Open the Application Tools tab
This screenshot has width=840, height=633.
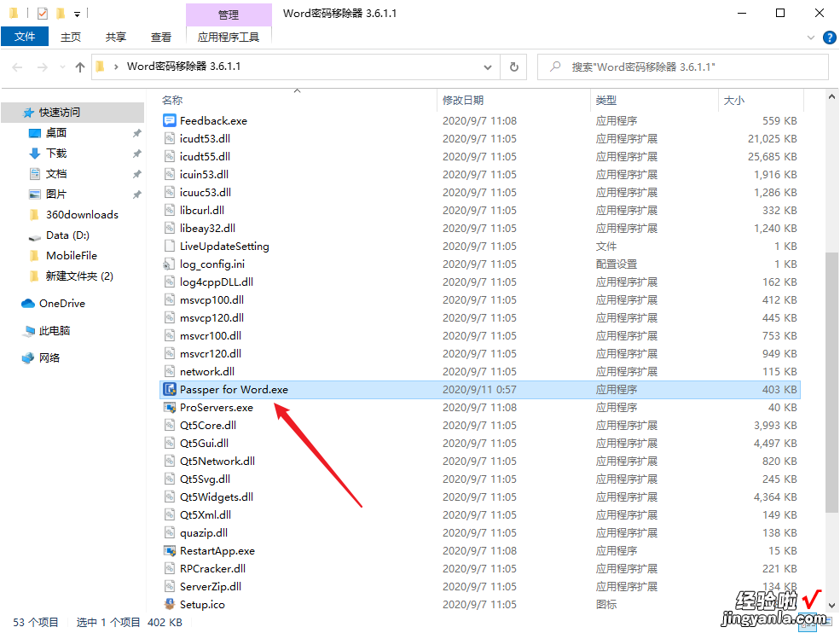coord(229,37)
